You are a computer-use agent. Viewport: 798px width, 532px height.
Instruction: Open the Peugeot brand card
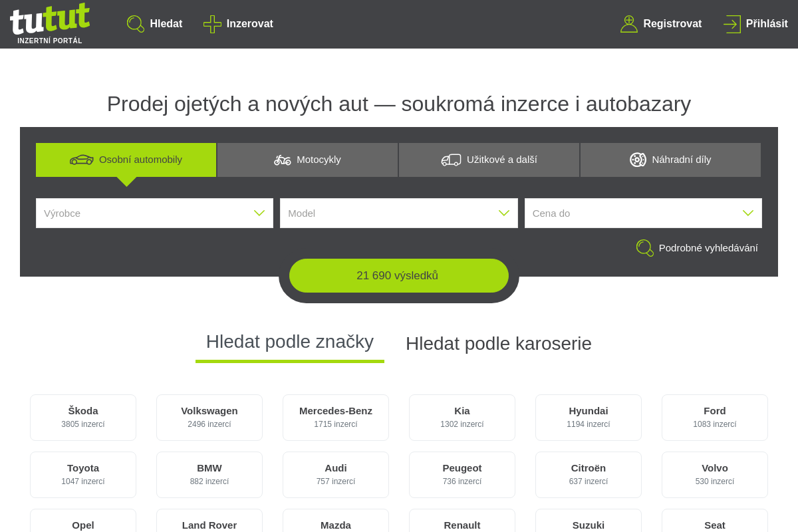click(x=462, y=475)
